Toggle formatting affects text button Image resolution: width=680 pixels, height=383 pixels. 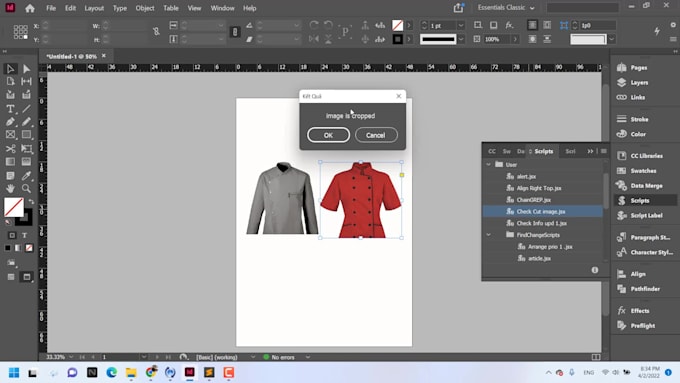(25, 235)
